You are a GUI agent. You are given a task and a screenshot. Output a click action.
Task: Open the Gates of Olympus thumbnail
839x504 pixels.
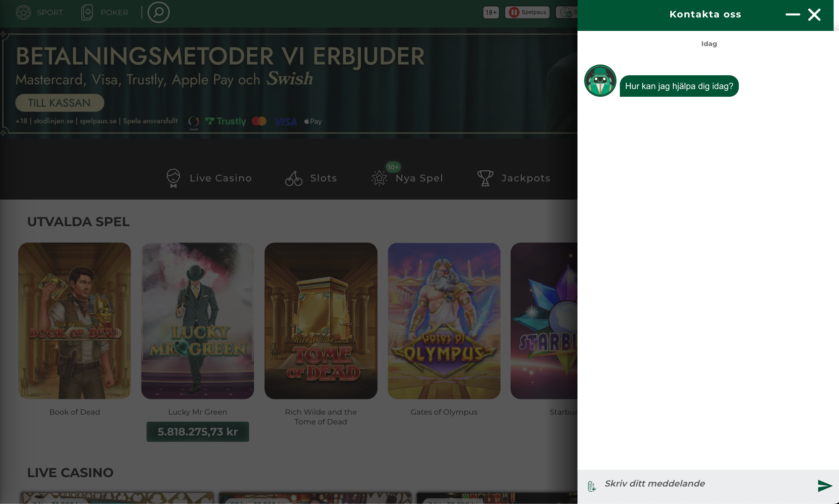444,321
